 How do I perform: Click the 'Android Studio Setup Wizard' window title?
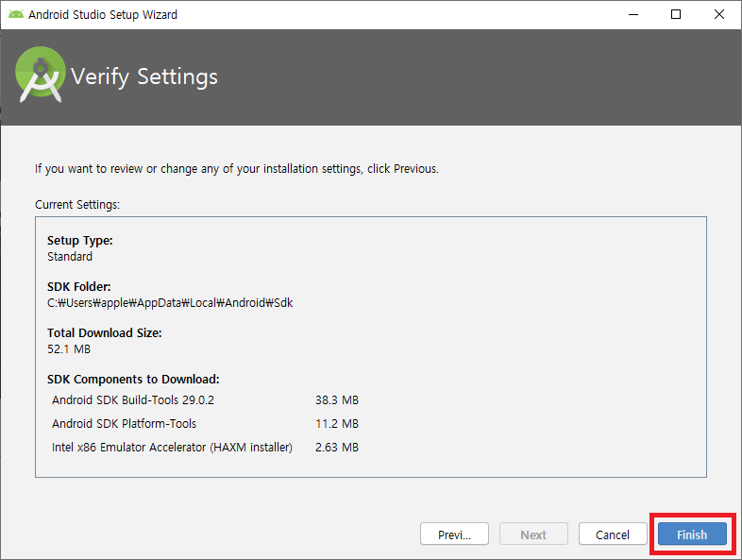[x=103, y=15]
